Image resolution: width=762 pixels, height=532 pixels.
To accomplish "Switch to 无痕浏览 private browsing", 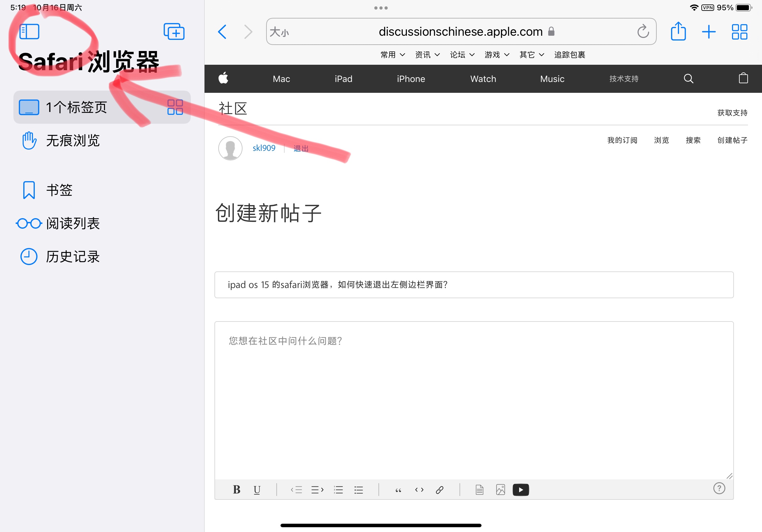I will 102,140.
